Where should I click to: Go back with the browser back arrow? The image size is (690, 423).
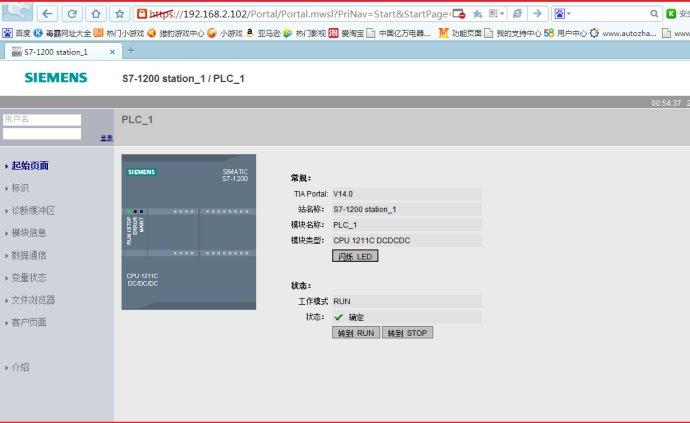pyautogui.click(x=47, y=14)
